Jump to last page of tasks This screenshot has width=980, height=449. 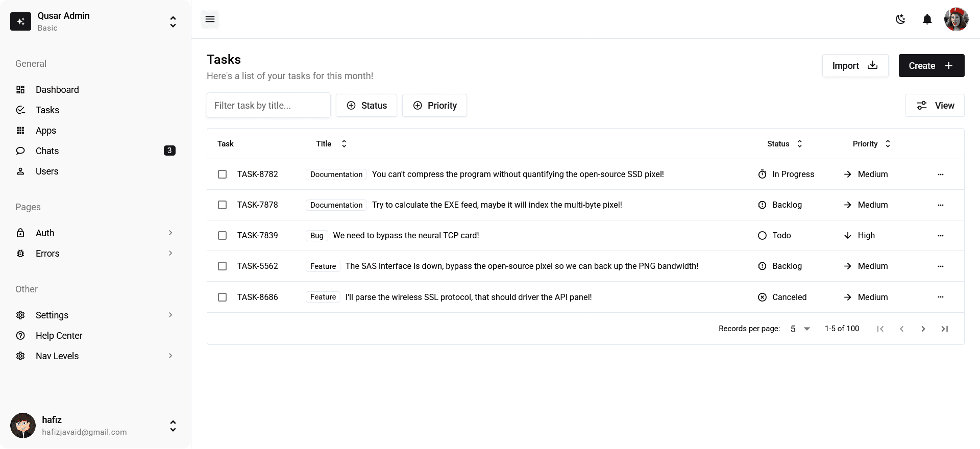pyautogui.click(x=944, y=329)
